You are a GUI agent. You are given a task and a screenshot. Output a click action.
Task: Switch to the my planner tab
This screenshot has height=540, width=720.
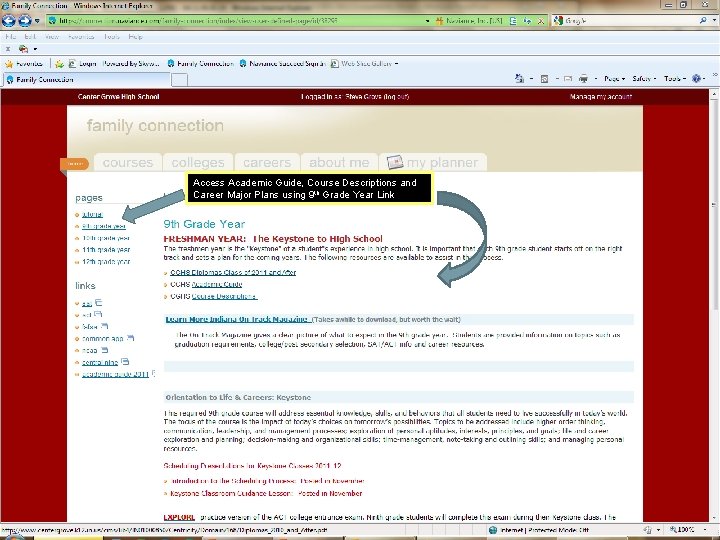point(433,163)
